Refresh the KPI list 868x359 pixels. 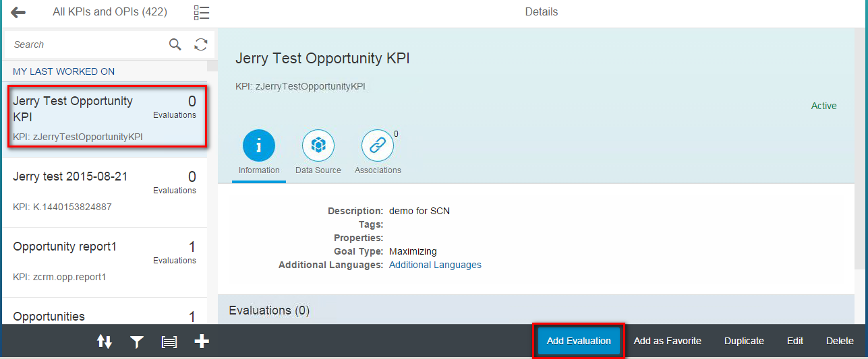(200, 44)
